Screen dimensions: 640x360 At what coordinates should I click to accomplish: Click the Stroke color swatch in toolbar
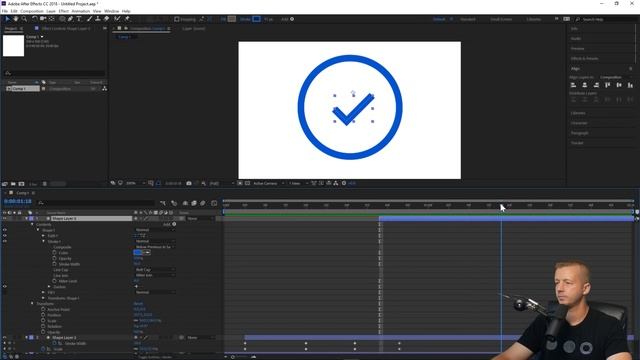click(x=256, y=19)
